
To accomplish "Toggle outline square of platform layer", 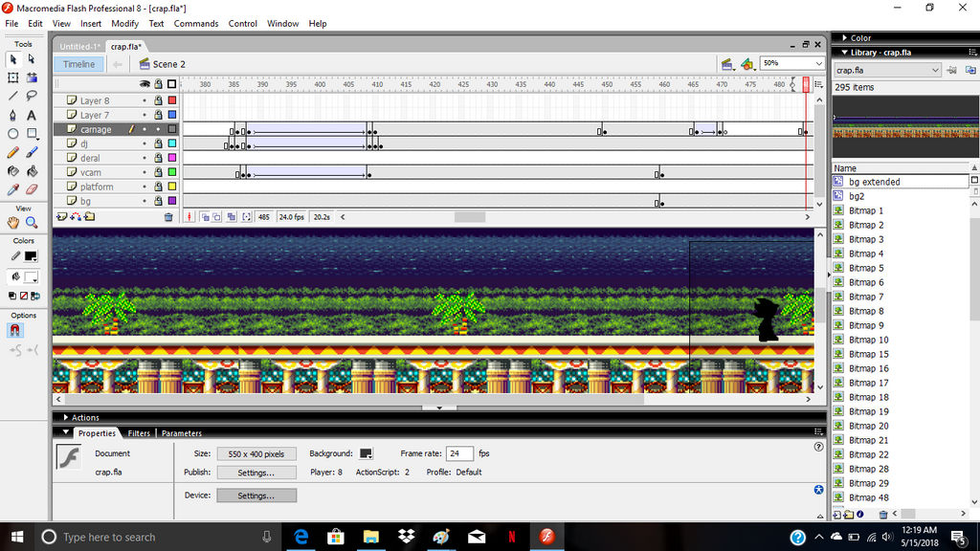I will coord(172,187).
